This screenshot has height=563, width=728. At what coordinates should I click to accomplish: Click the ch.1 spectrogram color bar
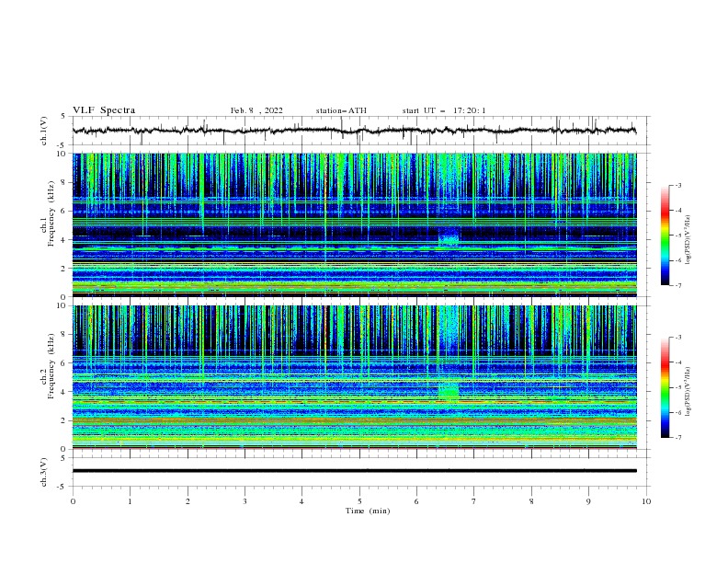[x=665, y=236]
